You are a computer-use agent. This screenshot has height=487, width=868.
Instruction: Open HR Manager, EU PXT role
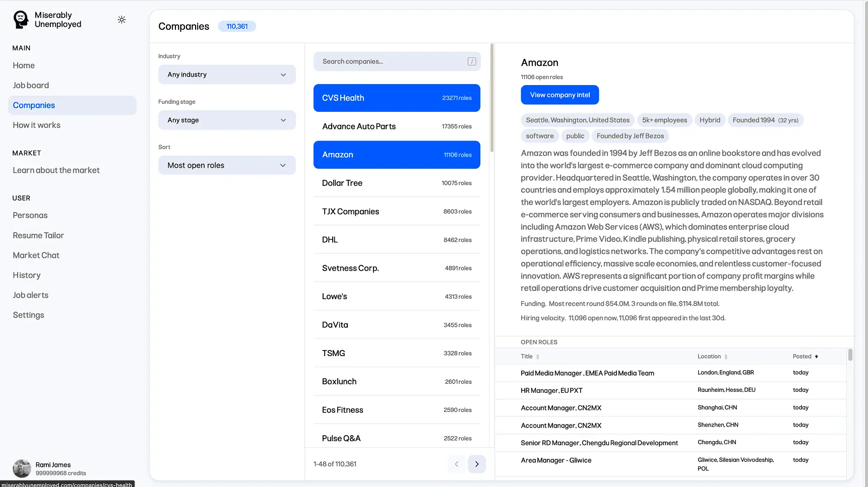pyautogui.click(x=670, y=390)
